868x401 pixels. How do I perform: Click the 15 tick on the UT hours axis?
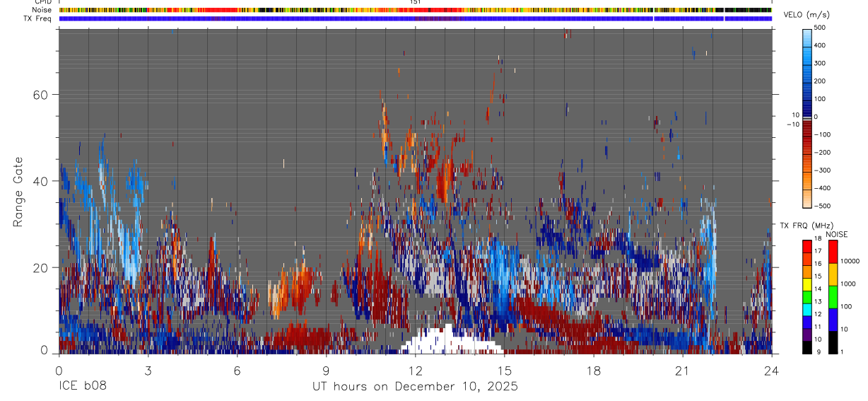tap(505, 371)
